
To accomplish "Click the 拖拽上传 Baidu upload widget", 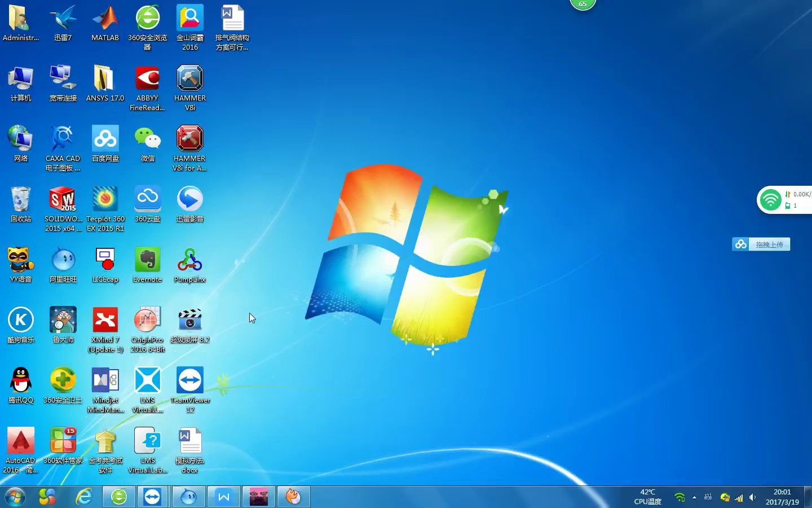I will pos(761,244).
